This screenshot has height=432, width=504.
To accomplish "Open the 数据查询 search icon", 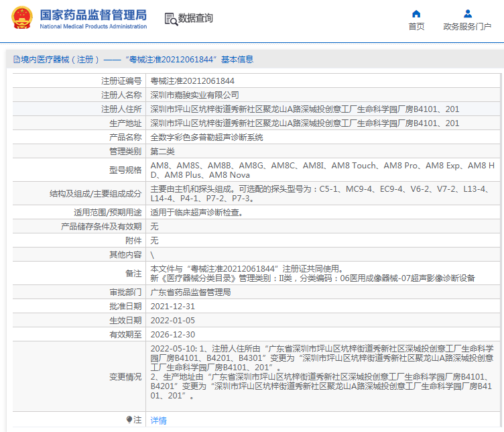I will point(171,19).
